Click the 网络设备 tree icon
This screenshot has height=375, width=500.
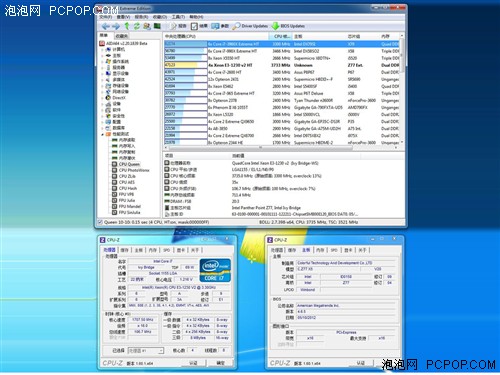tap(108, 92)
